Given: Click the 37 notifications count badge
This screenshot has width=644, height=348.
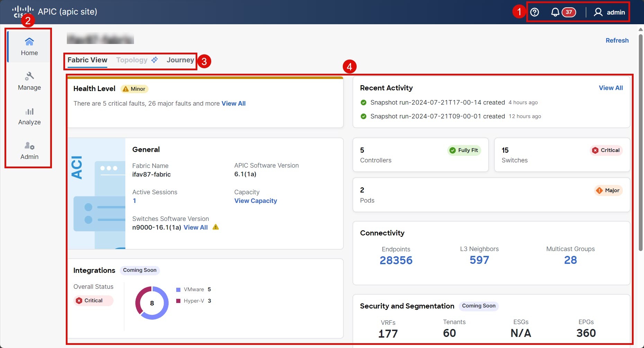Looking at the screenshot, I should click(x=569, y=12).
